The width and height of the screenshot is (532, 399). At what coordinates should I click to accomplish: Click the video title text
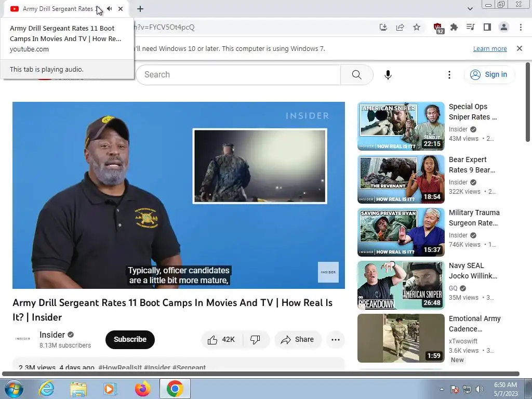172,310
